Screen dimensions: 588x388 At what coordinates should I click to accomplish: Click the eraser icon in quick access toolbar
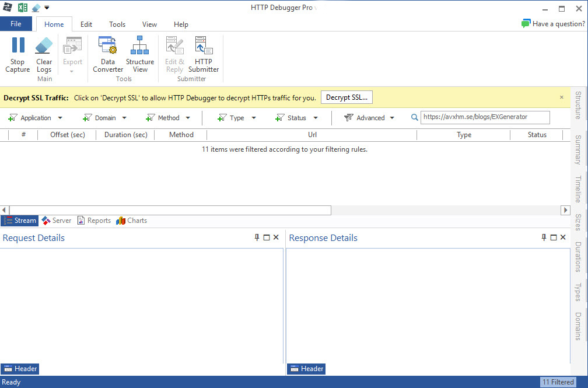[x=36, y=8]
